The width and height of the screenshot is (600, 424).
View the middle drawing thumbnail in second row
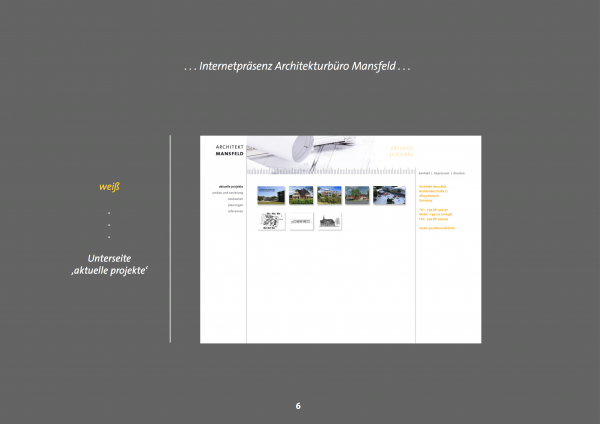[x=301, y=221]
